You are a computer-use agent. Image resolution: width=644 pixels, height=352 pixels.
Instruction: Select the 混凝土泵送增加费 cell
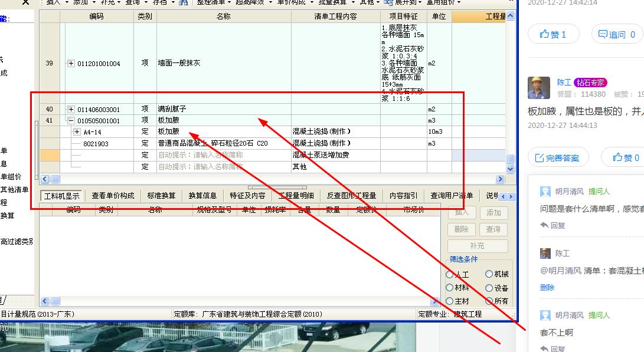point(335,155)
